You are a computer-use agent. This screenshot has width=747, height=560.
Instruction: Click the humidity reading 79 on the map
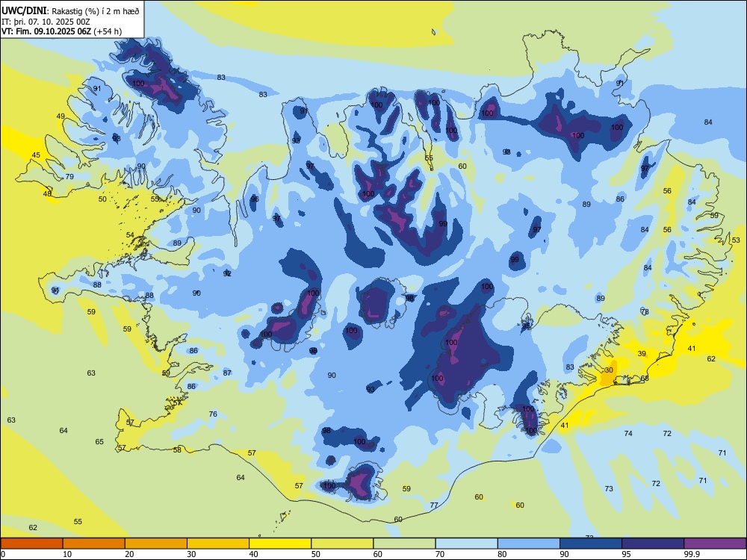69,177
